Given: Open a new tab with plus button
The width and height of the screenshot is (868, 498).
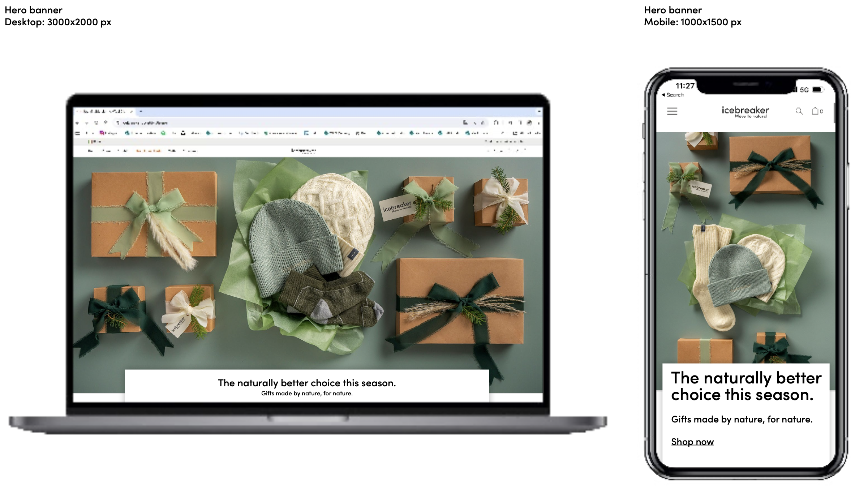Looking at the screenshot, I should [x=141, y=111].
